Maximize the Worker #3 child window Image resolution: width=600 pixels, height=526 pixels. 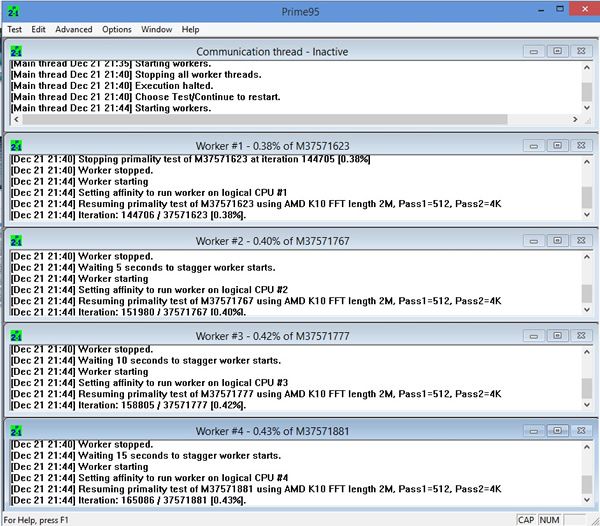point(558,336)
